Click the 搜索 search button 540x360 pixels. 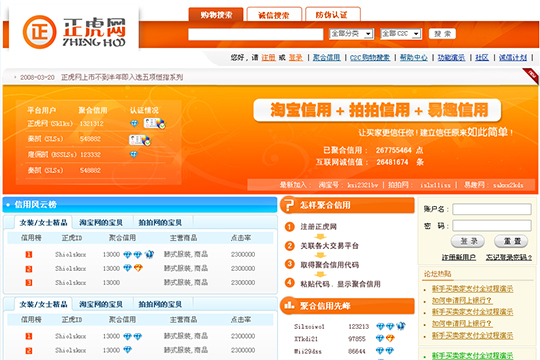pyautogui.click(x=442, y=33)
